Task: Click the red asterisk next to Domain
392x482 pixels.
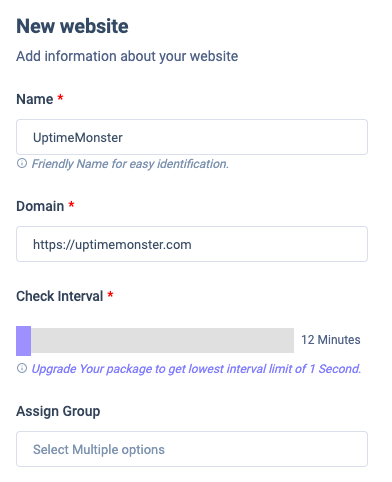Action: coord(71,205)
